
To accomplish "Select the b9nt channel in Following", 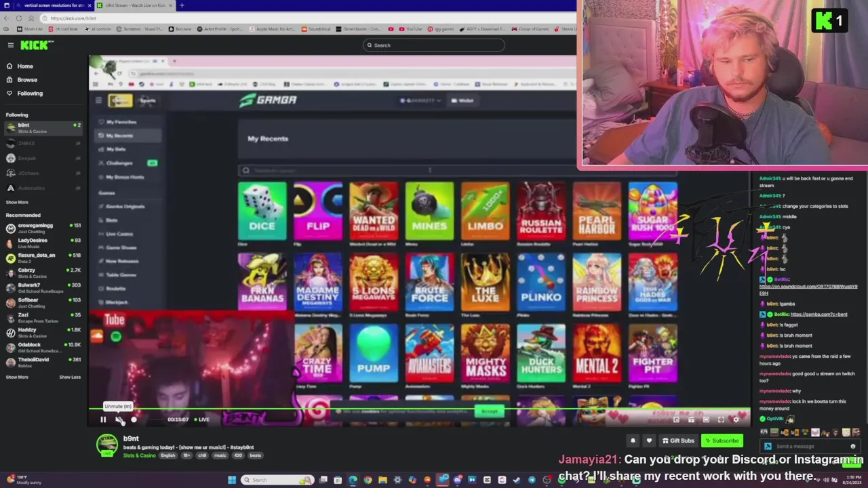I will point(43,127).
